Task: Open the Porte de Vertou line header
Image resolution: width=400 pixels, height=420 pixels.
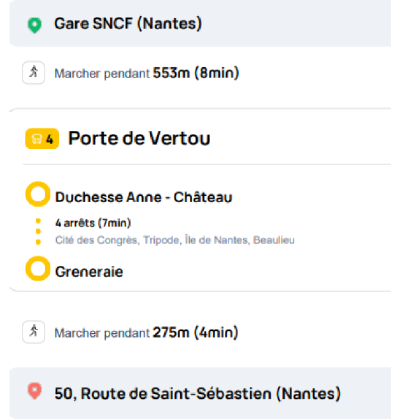Action: click(200, 139)
